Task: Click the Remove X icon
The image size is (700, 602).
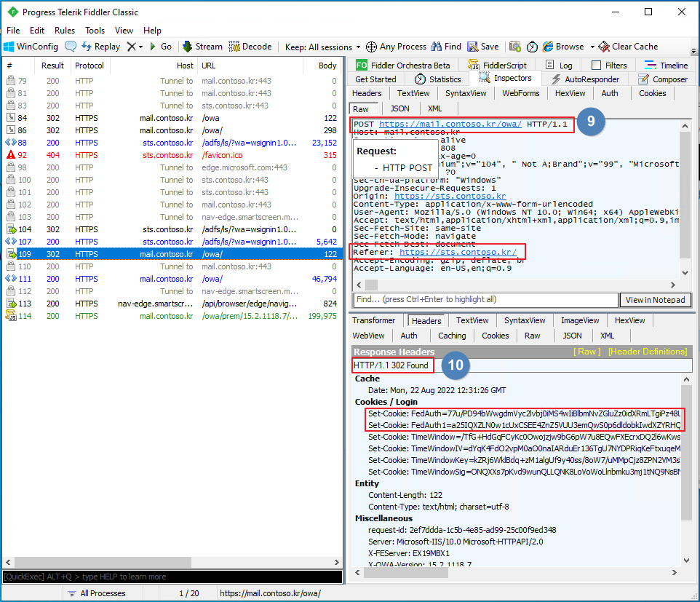Action: [x=131, y=47]
